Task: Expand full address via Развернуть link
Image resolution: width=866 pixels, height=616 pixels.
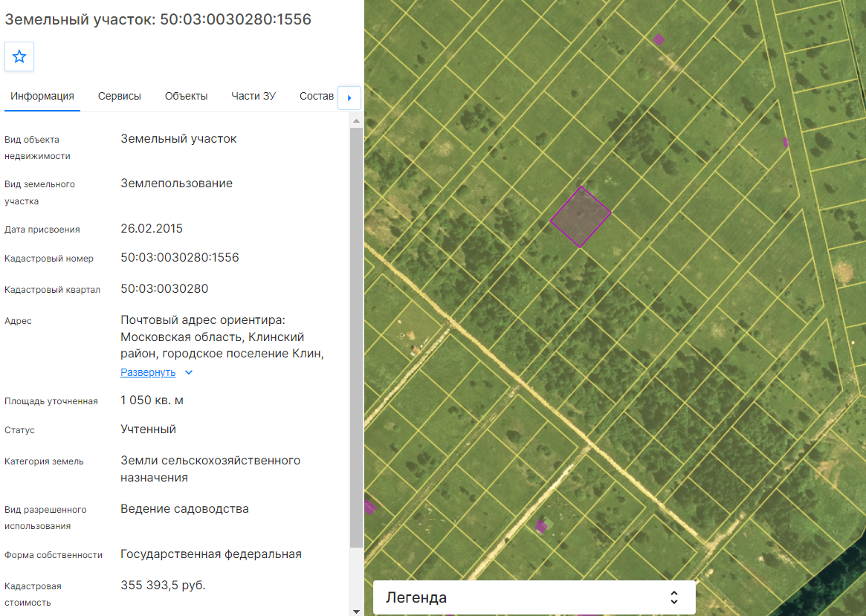Action: click(148, 372)
